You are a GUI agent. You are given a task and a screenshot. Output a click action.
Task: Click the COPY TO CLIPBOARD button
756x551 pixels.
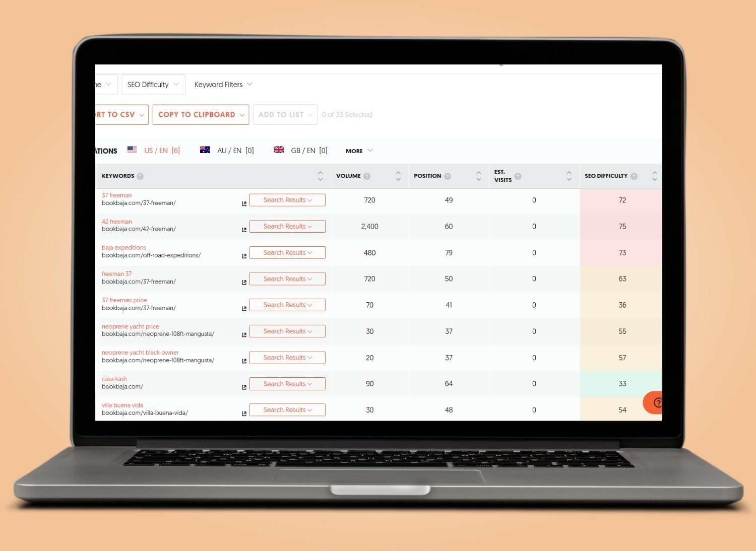click(x=200, y=114)
